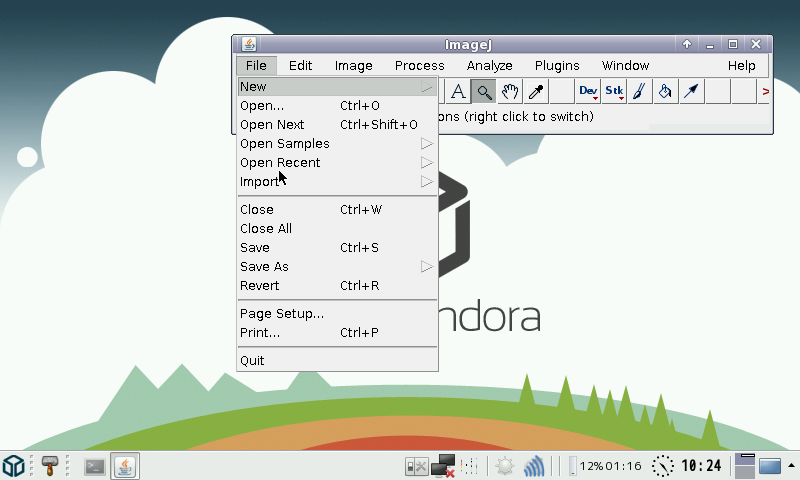Click the small up-arrow at taskbar end

click(791, 465)
